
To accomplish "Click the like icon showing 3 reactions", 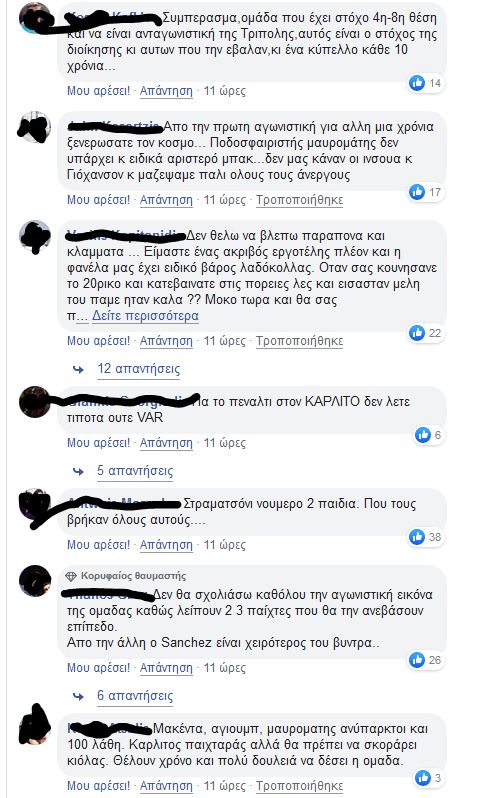I will pyautogui.click(x=423, y=778).
